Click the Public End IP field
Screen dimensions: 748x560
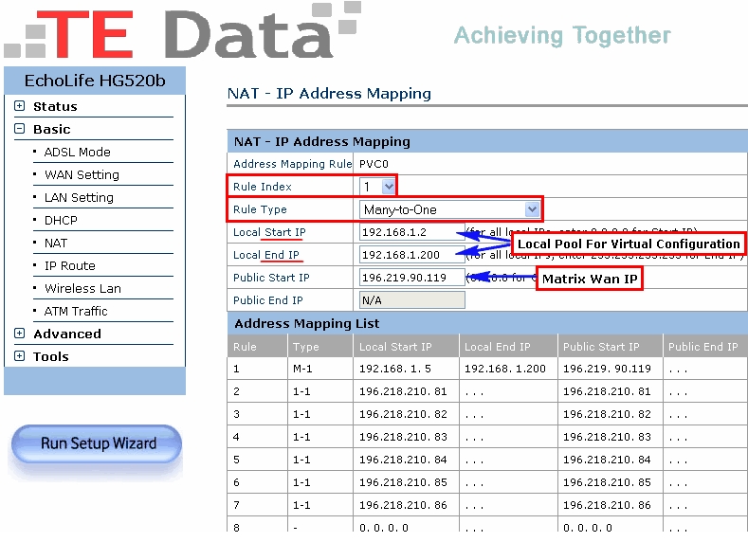tap(411, 300)
